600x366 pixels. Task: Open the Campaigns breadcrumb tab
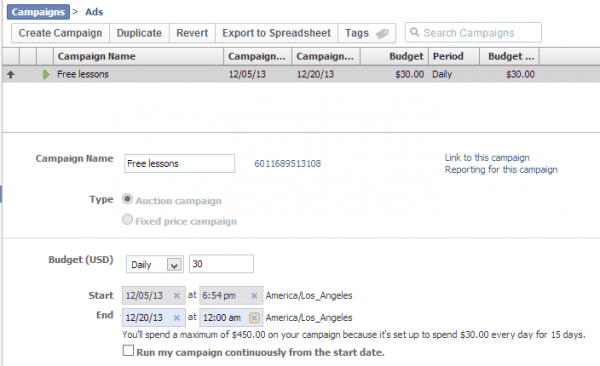pos(38,12)
